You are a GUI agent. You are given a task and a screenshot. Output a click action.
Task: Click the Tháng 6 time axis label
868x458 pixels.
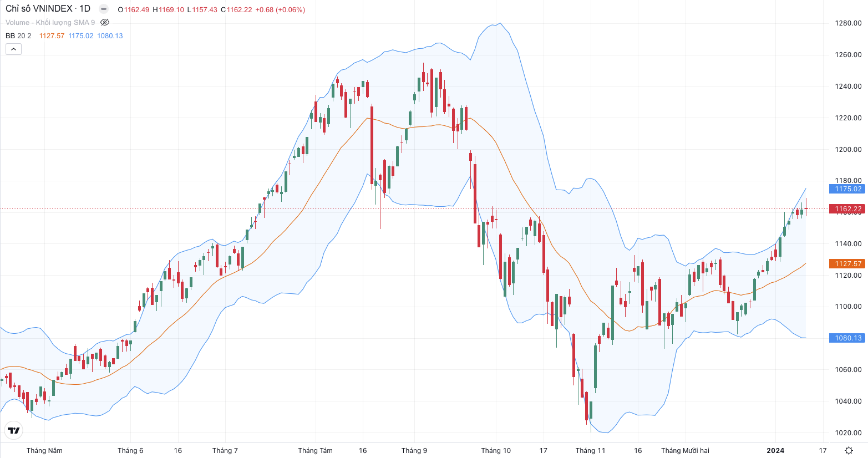tap(130, 450)
